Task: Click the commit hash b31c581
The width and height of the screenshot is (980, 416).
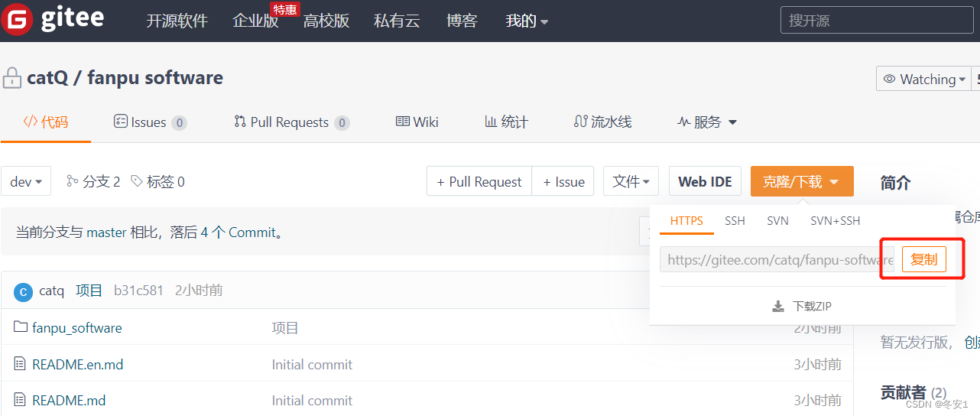Action: coord(138,291)
